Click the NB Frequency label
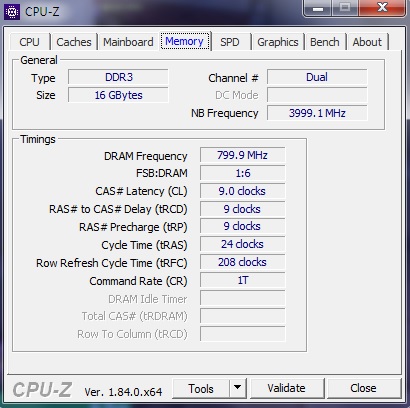The image size is (410, 408). [224, 113]
